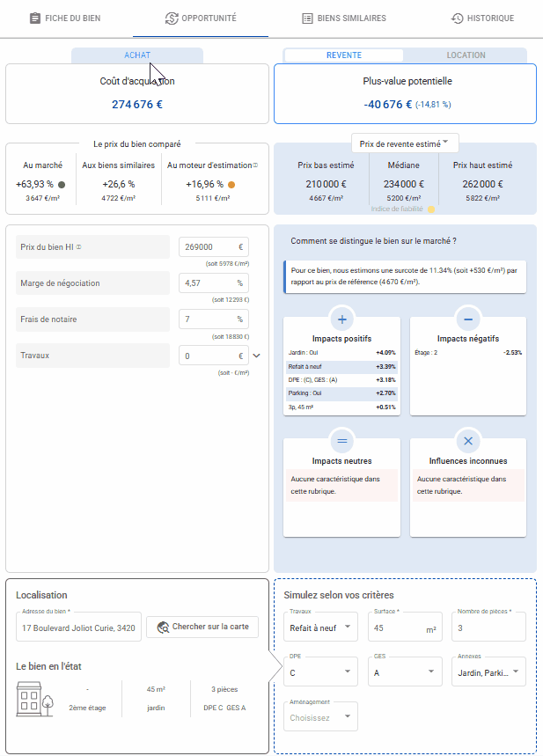Switch to Location mode
Viewport: 543px width, 756px height.
click(466, 55)
